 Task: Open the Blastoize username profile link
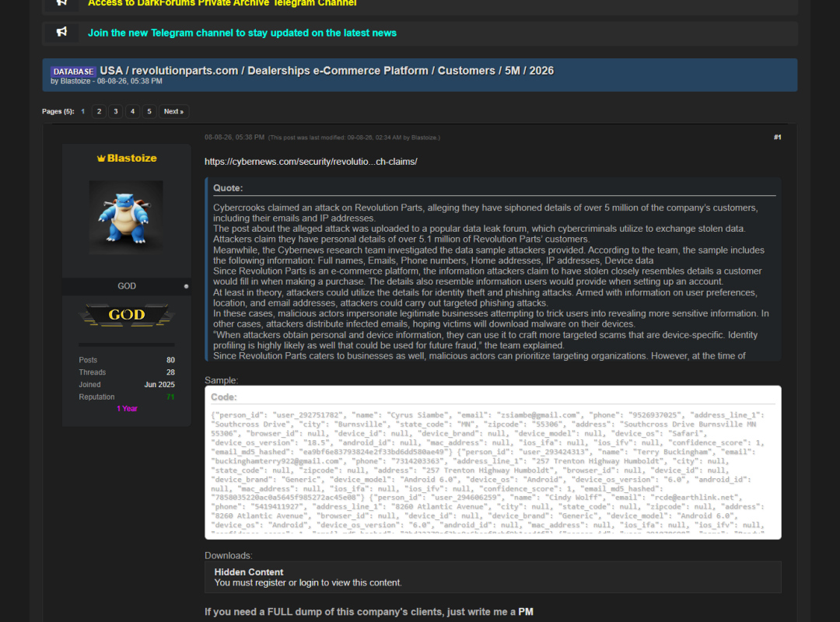131,158
